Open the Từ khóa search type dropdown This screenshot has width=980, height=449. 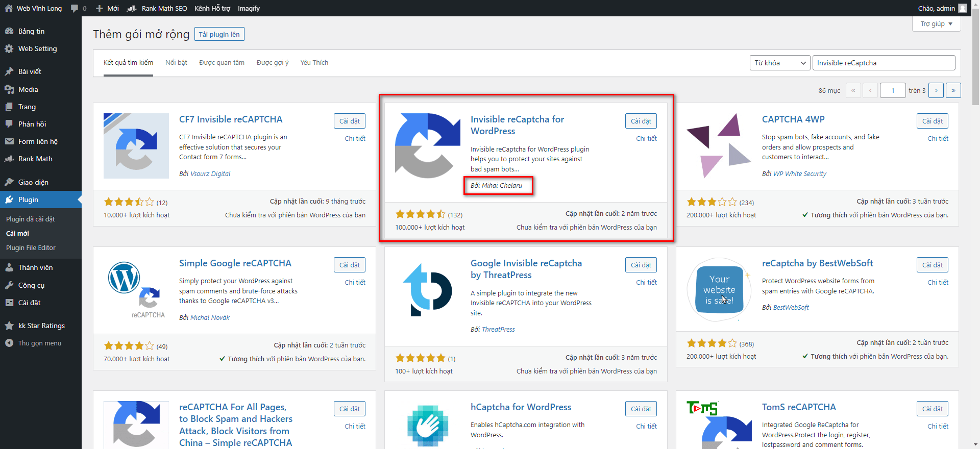(779, 63)
